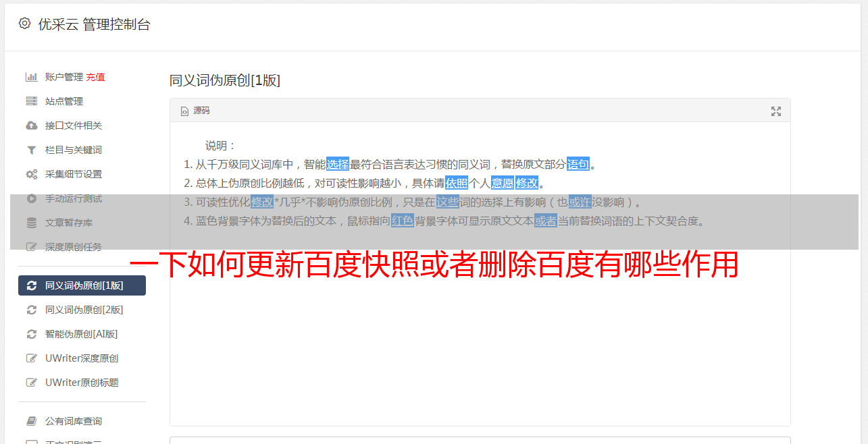Click the filter icon for 栏目与关键词
Image resolution: width=868 pixels, height=444 pixels.
(31, 150)
